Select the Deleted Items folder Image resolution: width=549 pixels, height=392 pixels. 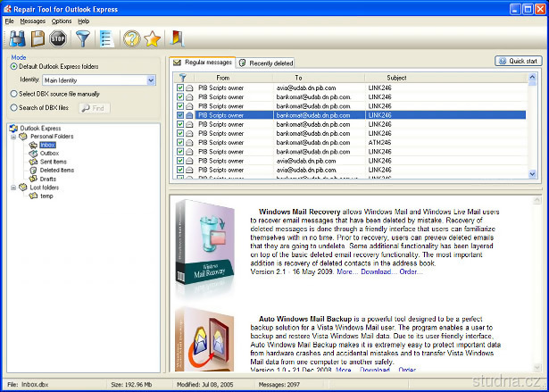coord(56,170)
